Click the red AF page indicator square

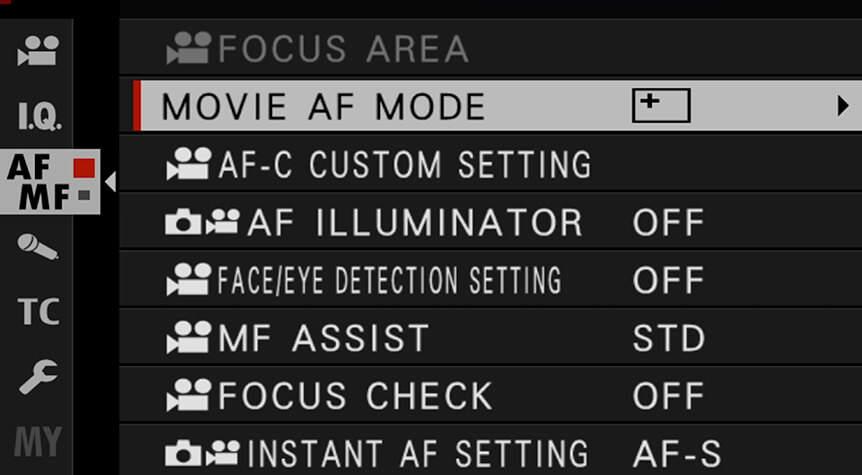tap(84, 168)
